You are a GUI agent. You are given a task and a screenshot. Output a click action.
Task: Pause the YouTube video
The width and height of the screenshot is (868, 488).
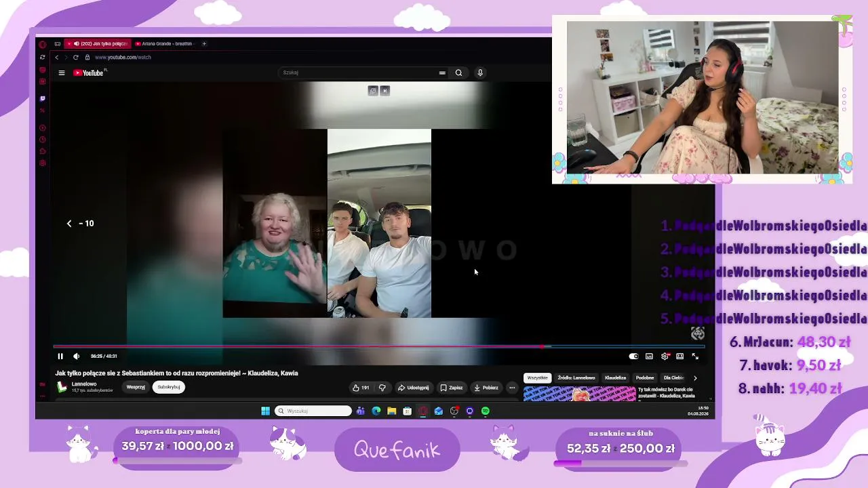coord(60,356)
